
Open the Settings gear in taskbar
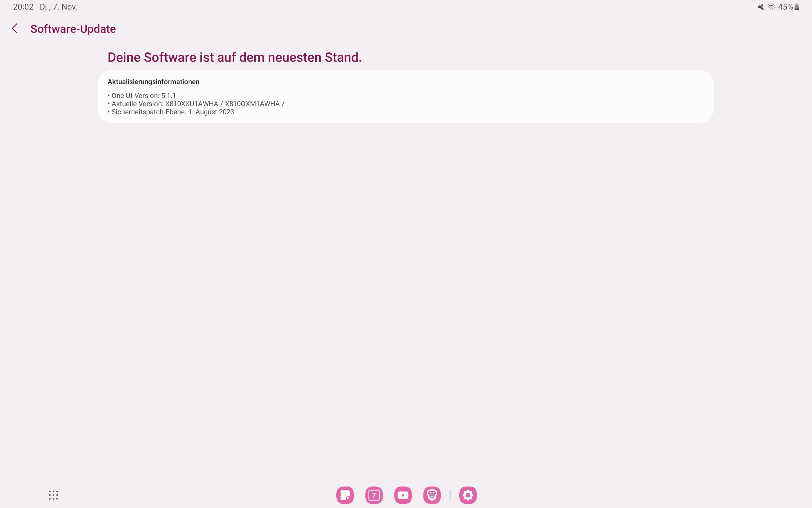coord(468,495)
